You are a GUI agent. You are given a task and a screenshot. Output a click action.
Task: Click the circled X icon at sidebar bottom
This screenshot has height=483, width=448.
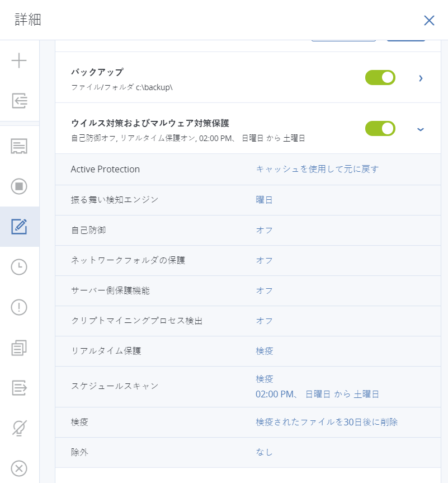pyautogui.click(x=19, y=468)
